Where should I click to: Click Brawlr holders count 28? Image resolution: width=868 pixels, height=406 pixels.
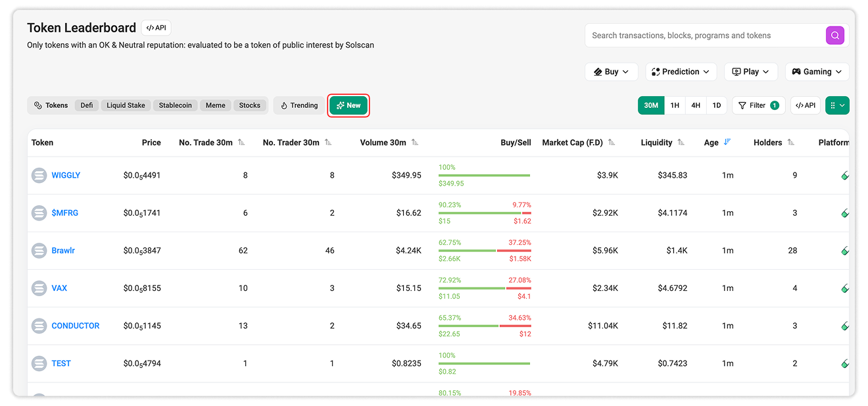tap(792, 250)
